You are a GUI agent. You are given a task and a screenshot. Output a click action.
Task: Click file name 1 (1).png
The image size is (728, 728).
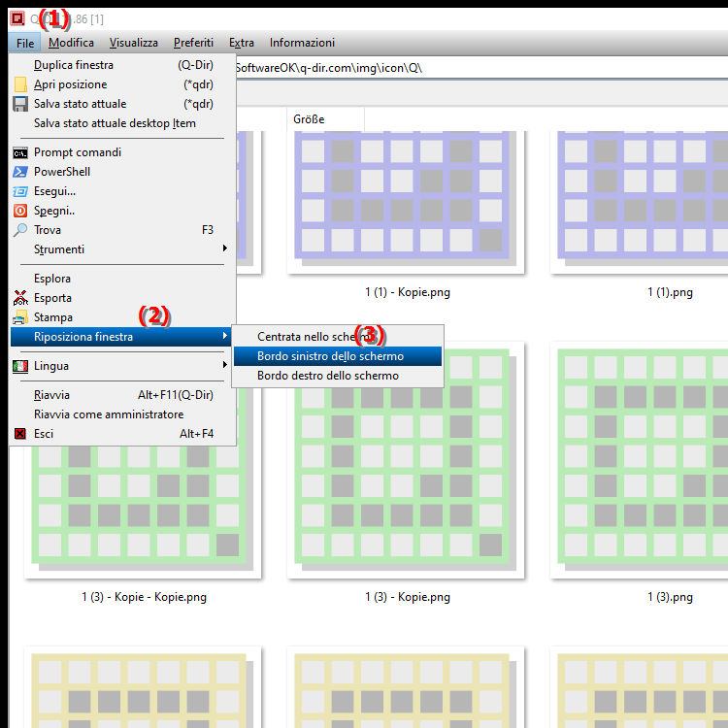pyautogui.click(x=670, y=292)
